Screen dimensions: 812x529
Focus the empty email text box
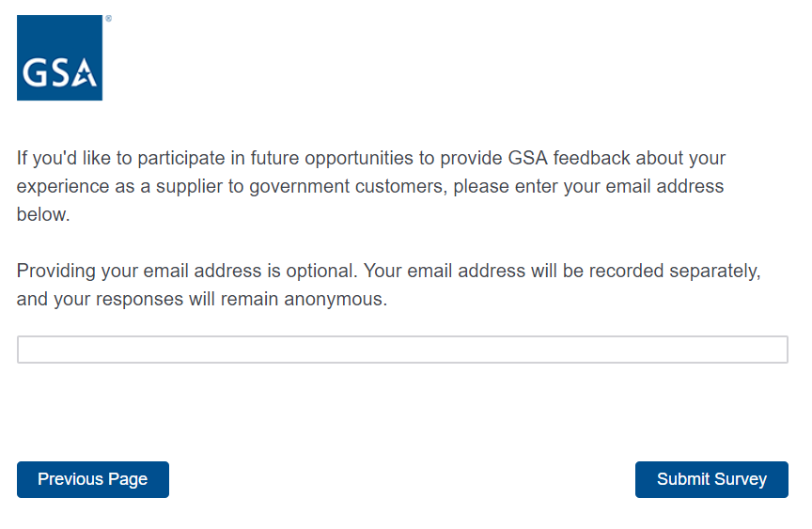(x=402, y=350)
